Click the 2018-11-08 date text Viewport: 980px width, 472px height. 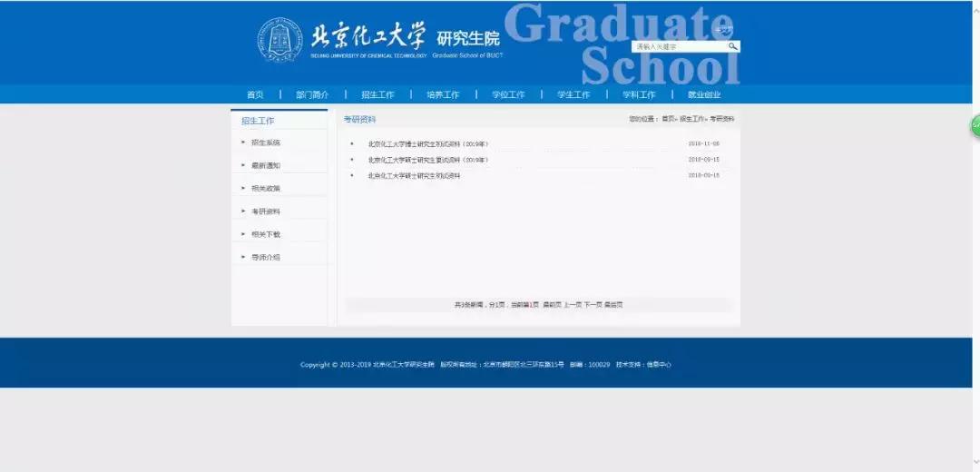704,143
